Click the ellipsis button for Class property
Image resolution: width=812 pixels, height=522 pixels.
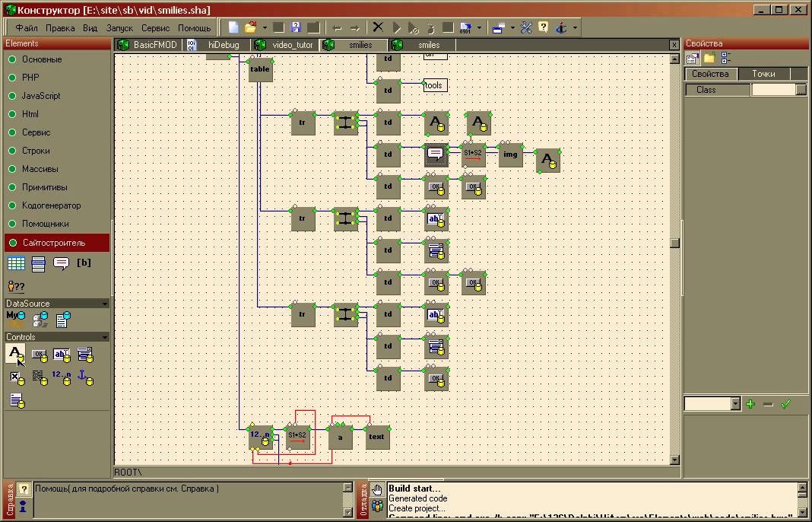[x=801, y=90]
